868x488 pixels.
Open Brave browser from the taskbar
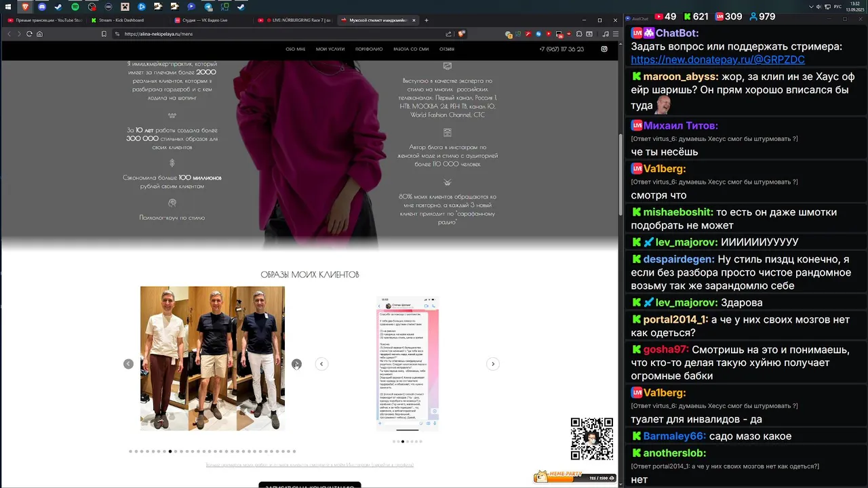[x=25, y=6]
